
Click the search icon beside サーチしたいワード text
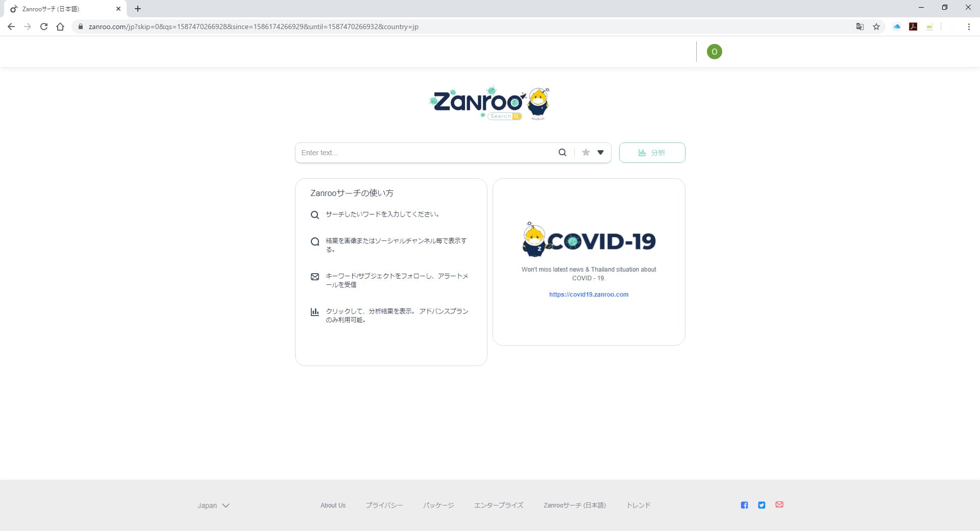pyautogui.click(x=315, y=215)
